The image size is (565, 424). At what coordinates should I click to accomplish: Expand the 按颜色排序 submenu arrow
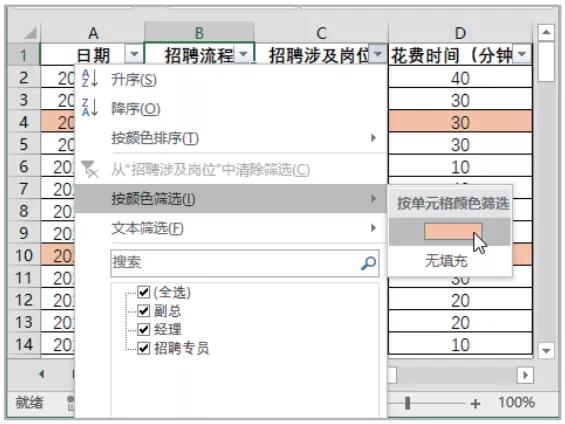point(373,138)
